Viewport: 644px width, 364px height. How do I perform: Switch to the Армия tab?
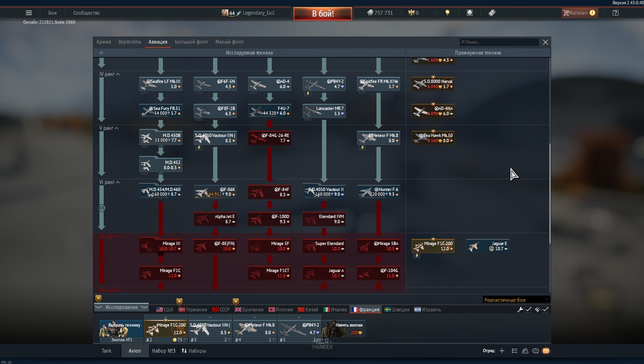click(104, 42)
